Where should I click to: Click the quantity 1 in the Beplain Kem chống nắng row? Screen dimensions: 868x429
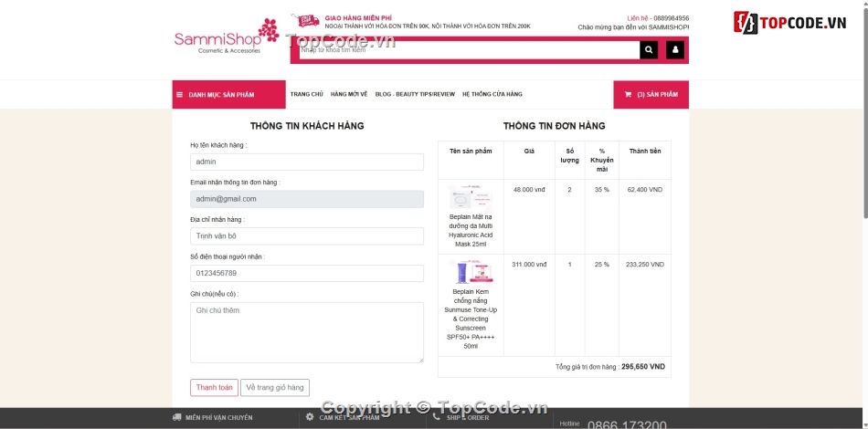(x=569, y=265)
